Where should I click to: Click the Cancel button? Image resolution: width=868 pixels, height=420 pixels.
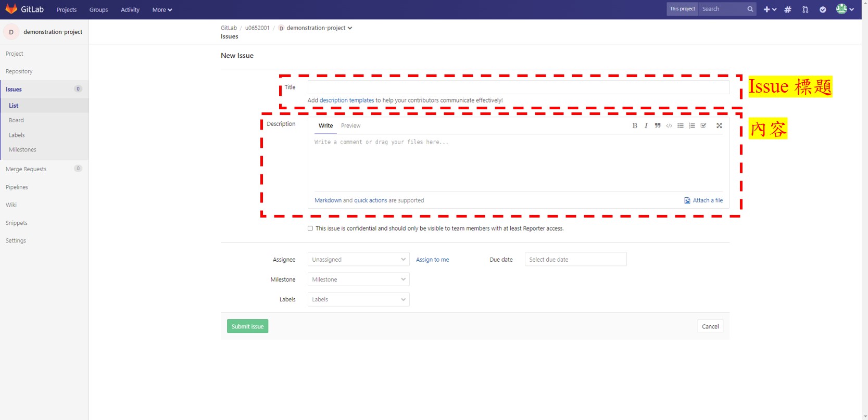(710, 326)
